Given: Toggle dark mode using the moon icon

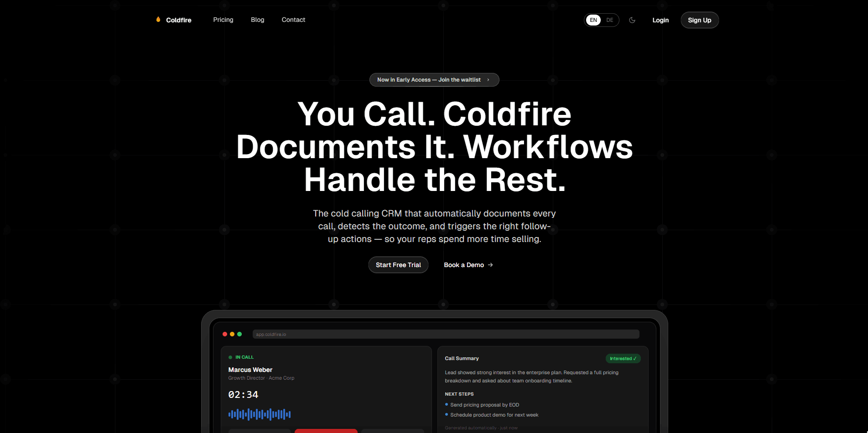Looking at the screenshot, I should pyautogui.click(x=632, y=20).
